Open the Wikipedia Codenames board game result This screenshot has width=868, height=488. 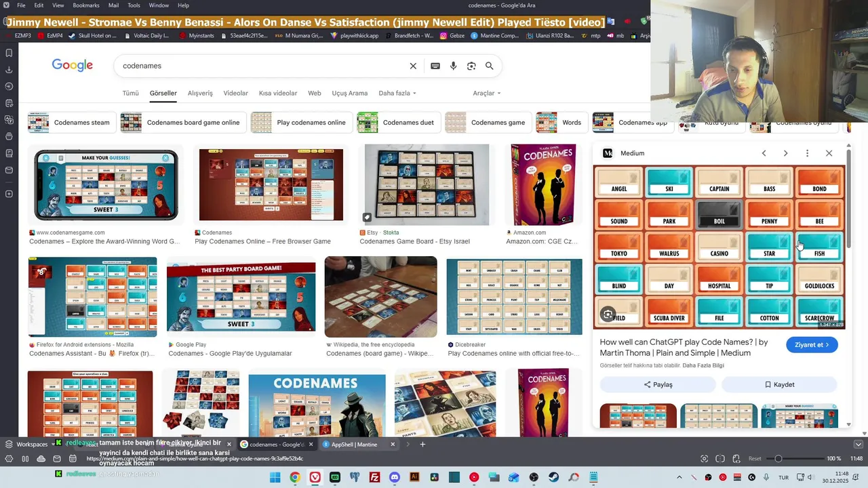point(381,297)
